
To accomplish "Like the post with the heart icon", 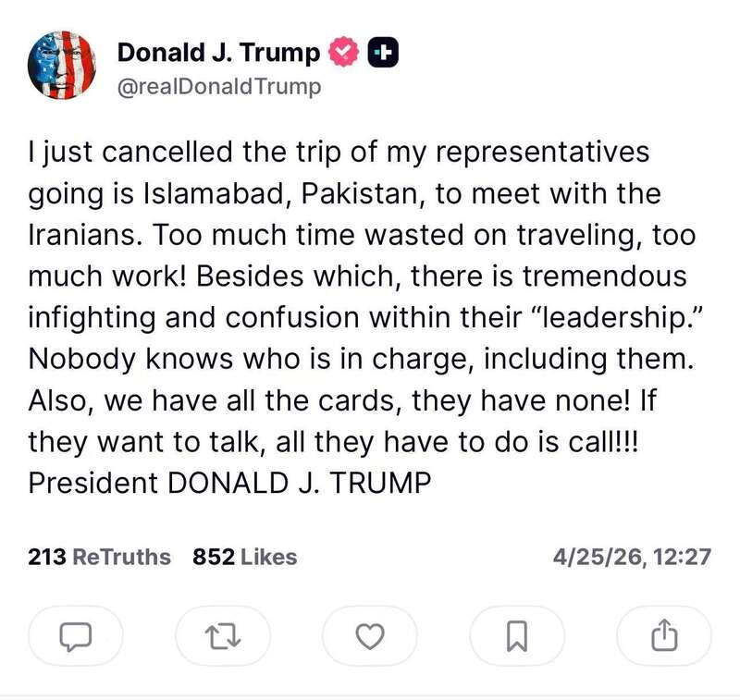I will pos(370,635).
